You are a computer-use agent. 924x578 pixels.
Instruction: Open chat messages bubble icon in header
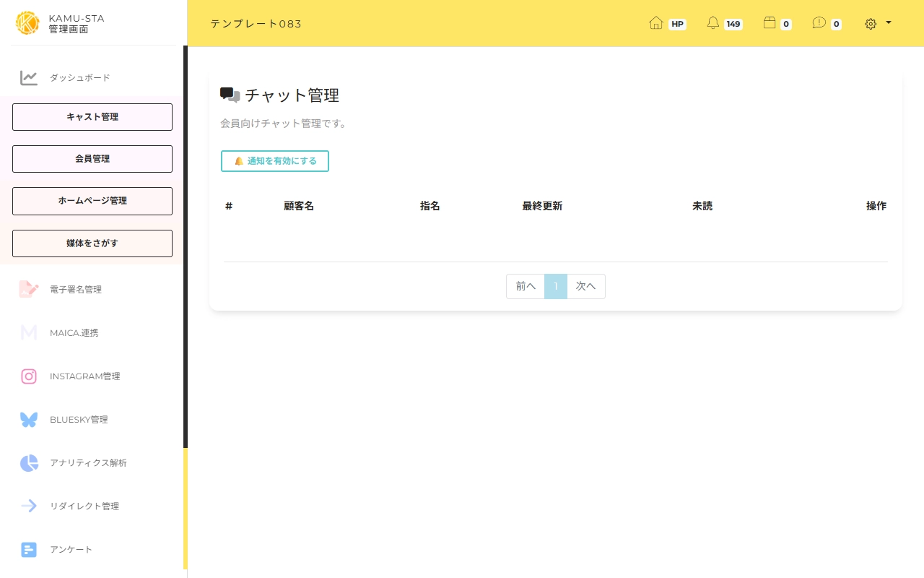819,23
